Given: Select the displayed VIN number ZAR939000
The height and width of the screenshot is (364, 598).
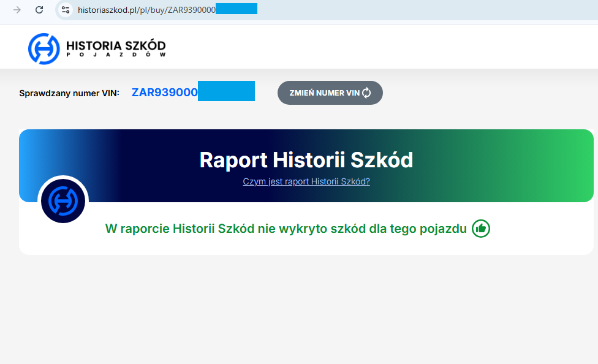Looking at the screenshot, I should [164, 91].
